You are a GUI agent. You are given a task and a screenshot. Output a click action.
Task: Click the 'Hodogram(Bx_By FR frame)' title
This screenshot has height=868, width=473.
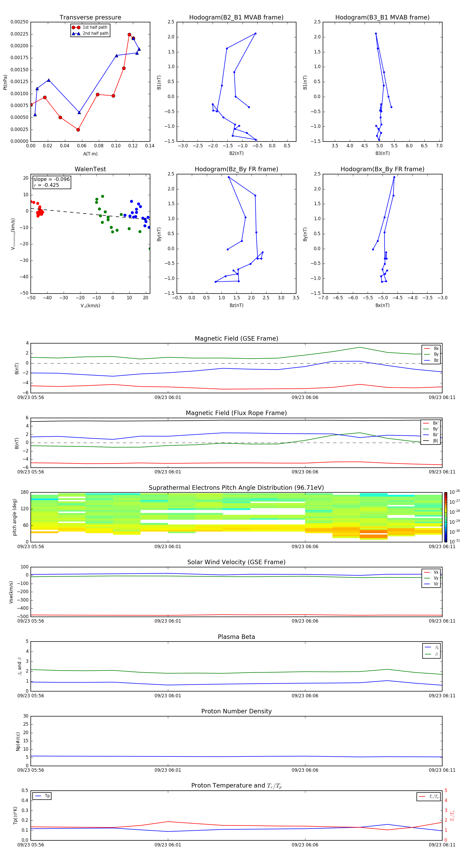click(382, 169)
